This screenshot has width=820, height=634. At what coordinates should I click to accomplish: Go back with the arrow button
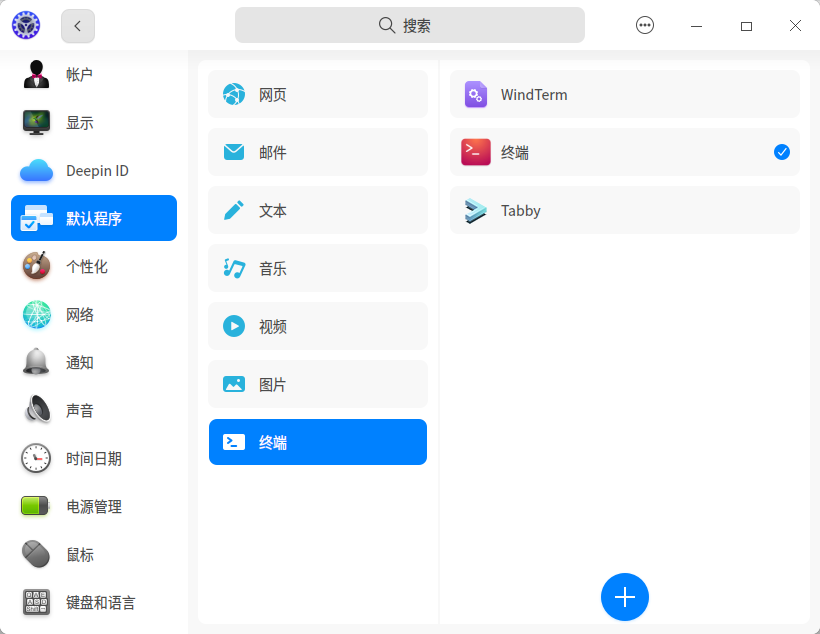(x=78, y=26)
